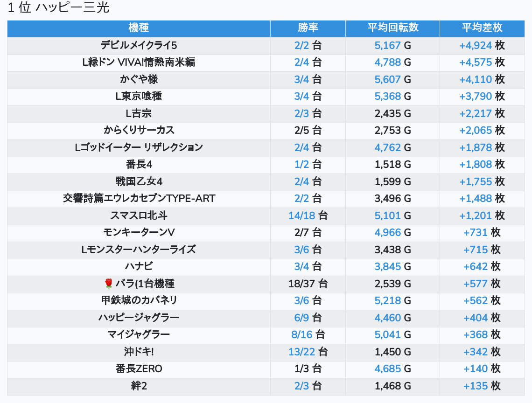This screenshot has width=532, height=403.
Task: Click the 平均回転数 column header
Action: coord(392,28)
